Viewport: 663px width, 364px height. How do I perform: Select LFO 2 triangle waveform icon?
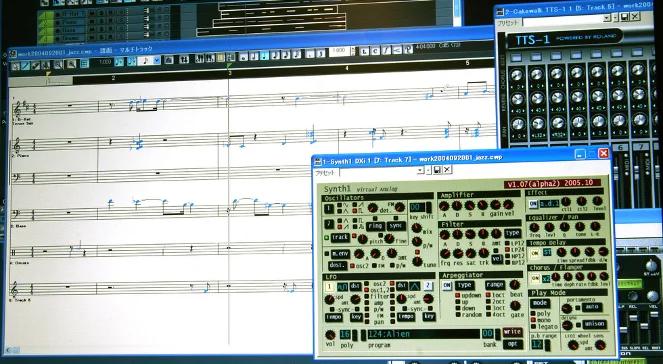coord(414,286)
